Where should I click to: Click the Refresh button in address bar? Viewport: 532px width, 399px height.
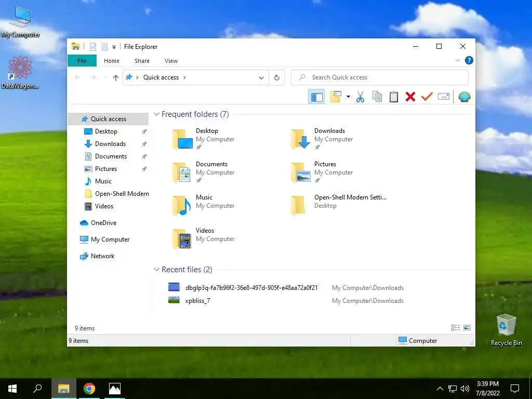pyautogui.click(x=276, y=78)
